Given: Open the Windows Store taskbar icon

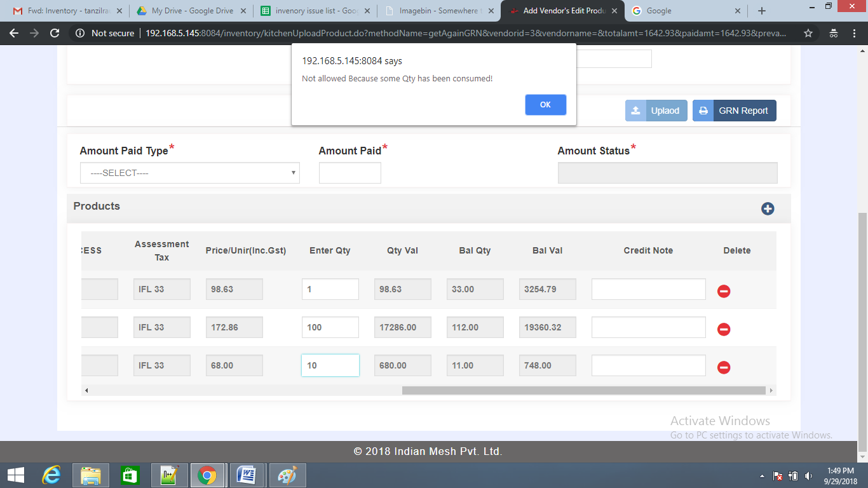Looking at the screenshot, I should 130,475.
